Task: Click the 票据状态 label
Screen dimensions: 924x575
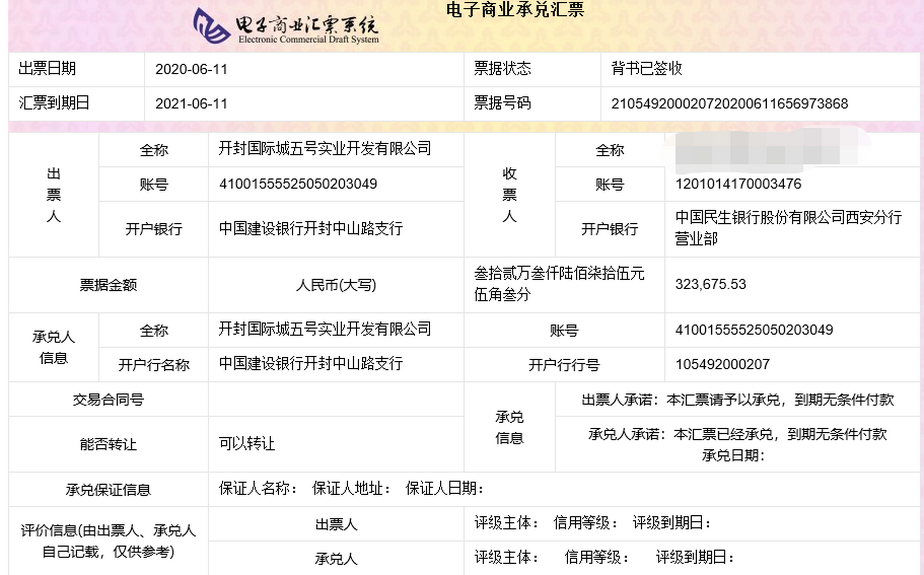Action: point(502,69)
